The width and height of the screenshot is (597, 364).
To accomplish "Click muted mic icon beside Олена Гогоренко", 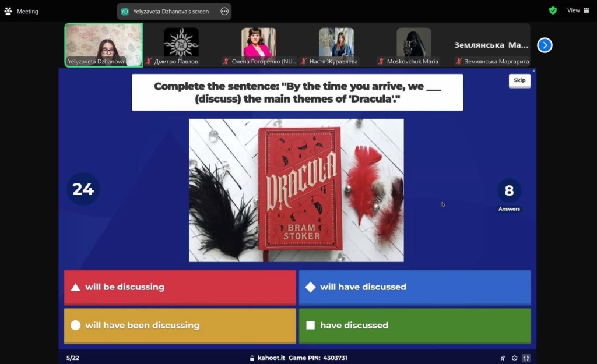I will [x=227, y=61].
